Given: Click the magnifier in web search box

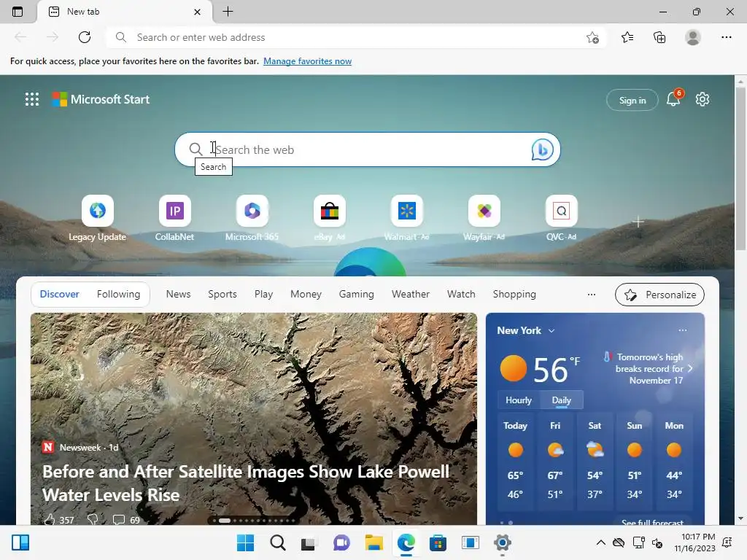Looking at the screenshot, I should tap(196, 149).
